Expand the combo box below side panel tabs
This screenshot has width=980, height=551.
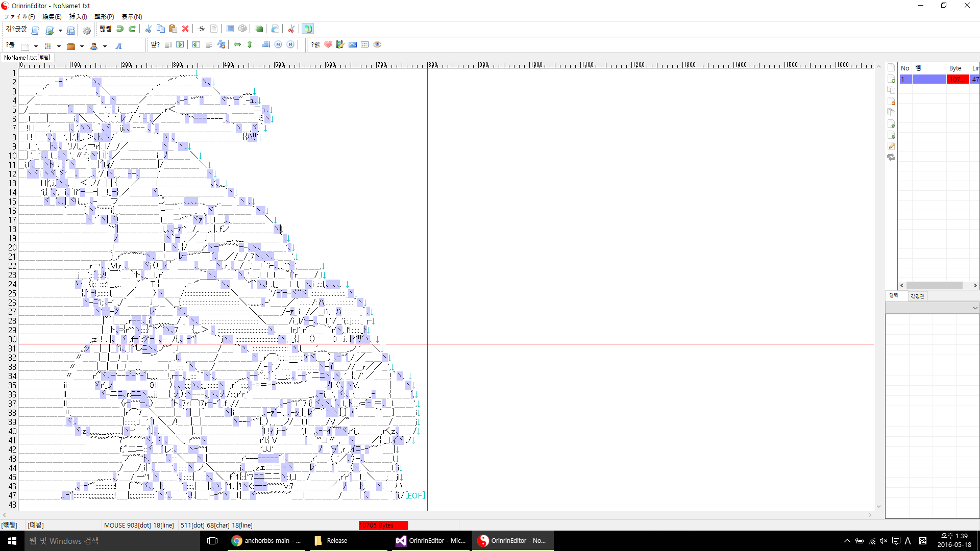pyautogui.click(x=975, y=308)
